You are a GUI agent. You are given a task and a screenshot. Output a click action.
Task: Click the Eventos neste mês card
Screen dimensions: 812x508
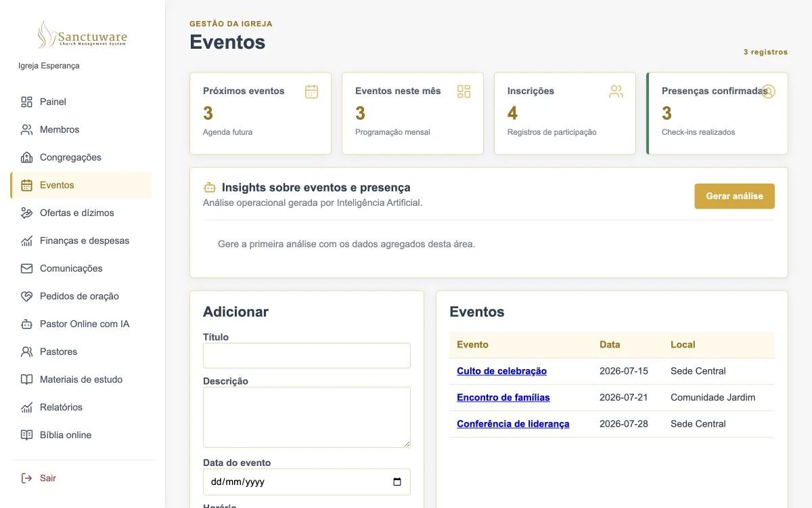pyautogui.click(x=413, y=113)
